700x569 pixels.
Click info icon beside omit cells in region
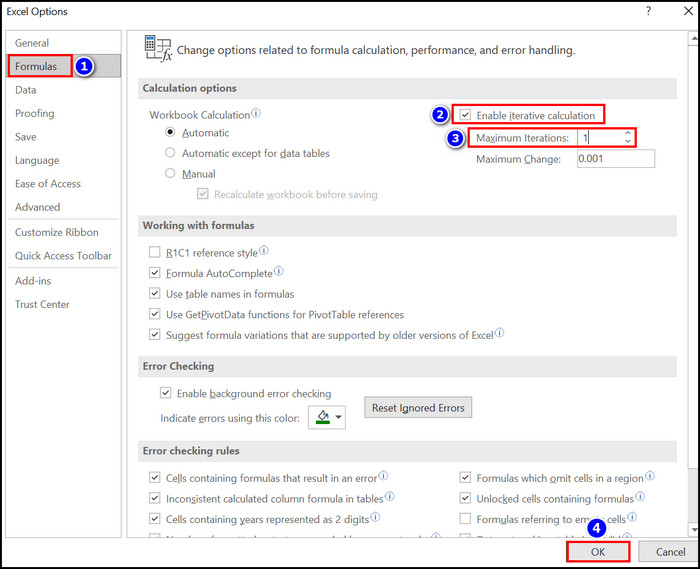[650, 476]
